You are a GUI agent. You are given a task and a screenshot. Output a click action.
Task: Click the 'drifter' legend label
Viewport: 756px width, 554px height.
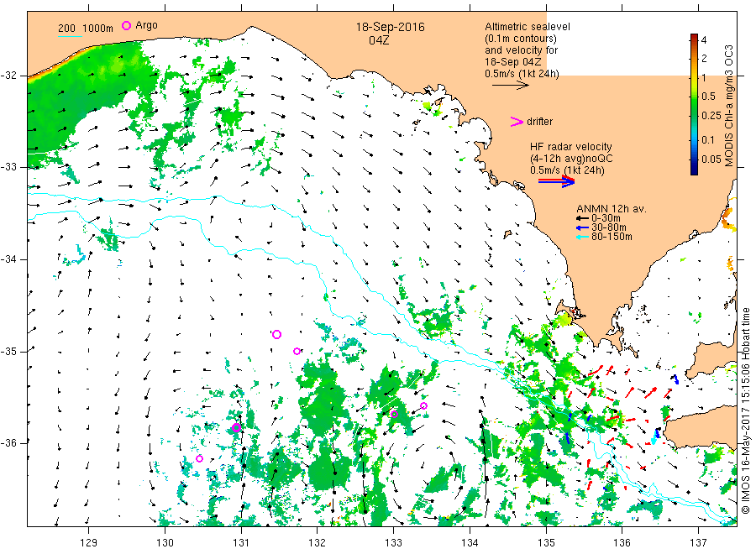539,122
